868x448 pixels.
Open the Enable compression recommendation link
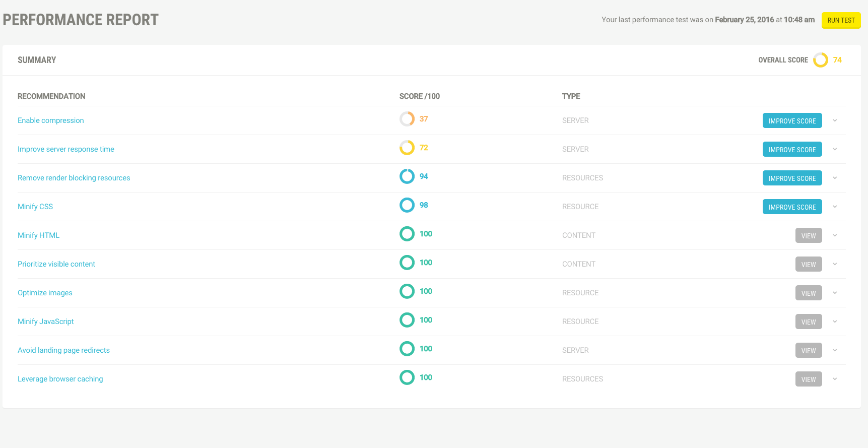(x=51, y=120)
